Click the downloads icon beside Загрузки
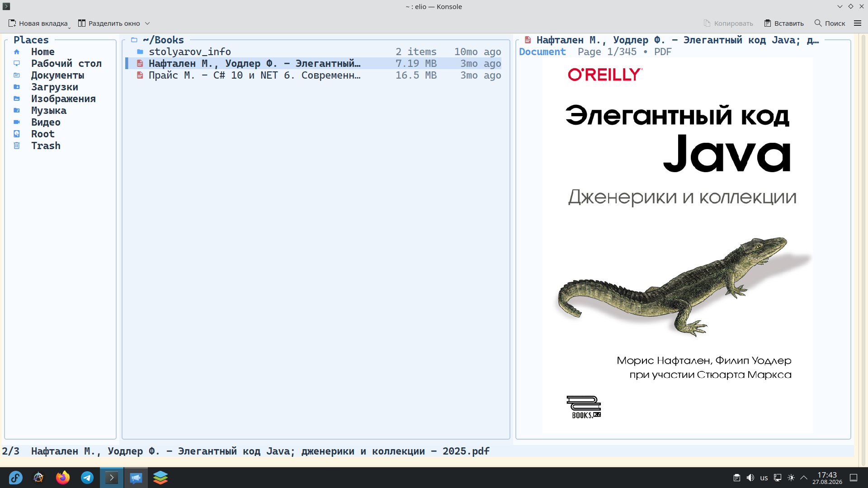868x488 pixels. point(17,87)
